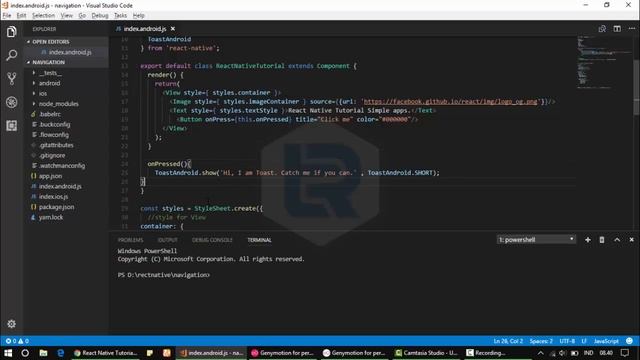The width and height of the screenshot is (640, 360).
Task: Switch to React Native Tutorial Chrome window
Action: tap(105, 353)
